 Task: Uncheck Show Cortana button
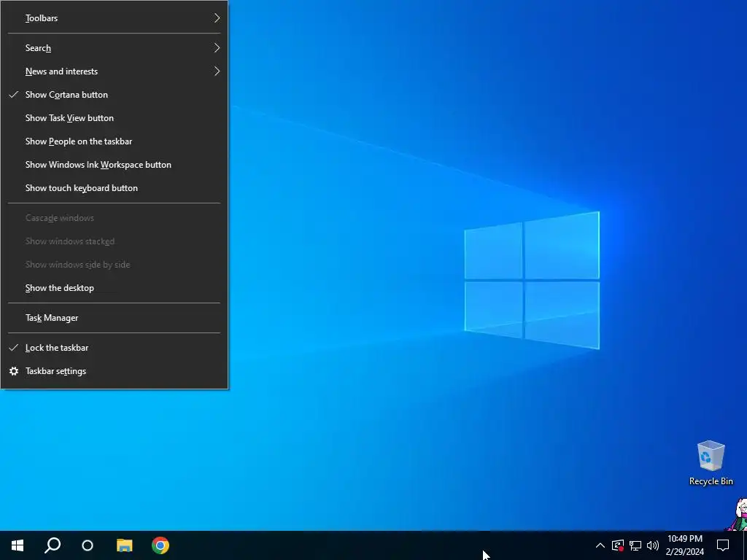(115, 95)
